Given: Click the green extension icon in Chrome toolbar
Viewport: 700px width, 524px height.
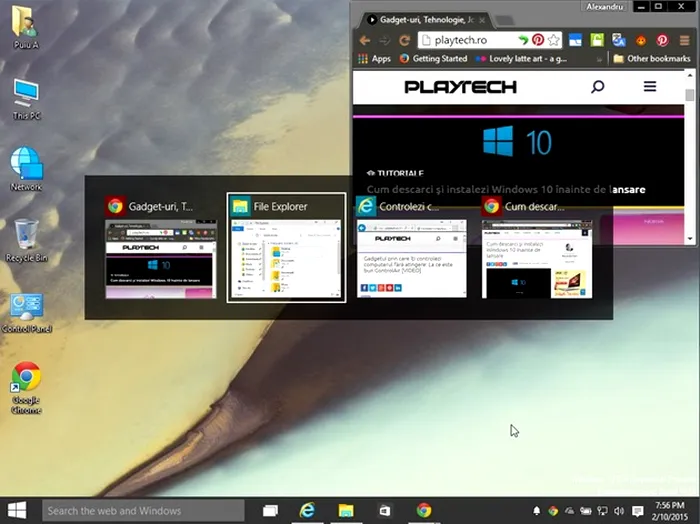Looking at the screenshot, I should [x=597, y=41].
